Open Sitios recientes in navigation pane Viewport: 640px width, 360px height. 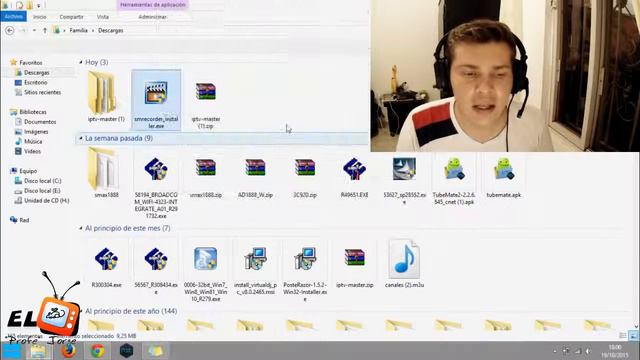coord(42,93)
